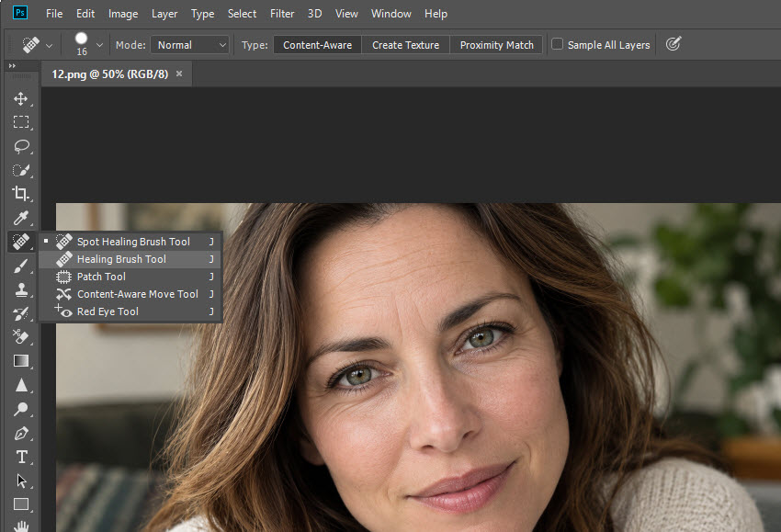Click the brush size preview circle
Image resolution: width=781 pixels, height=532 pixels.
(81, 39)
